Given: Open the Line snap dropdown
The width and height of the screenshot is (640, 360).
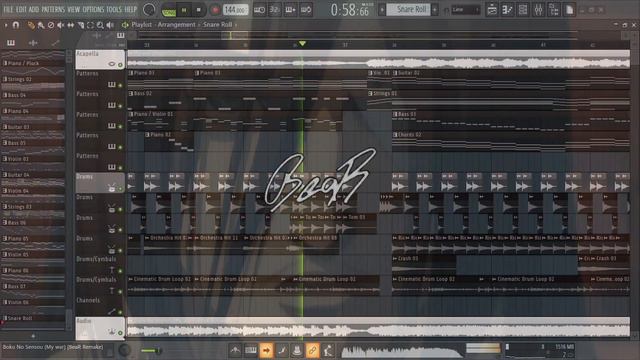Looking at the screenshot, I should coord(465,9).
